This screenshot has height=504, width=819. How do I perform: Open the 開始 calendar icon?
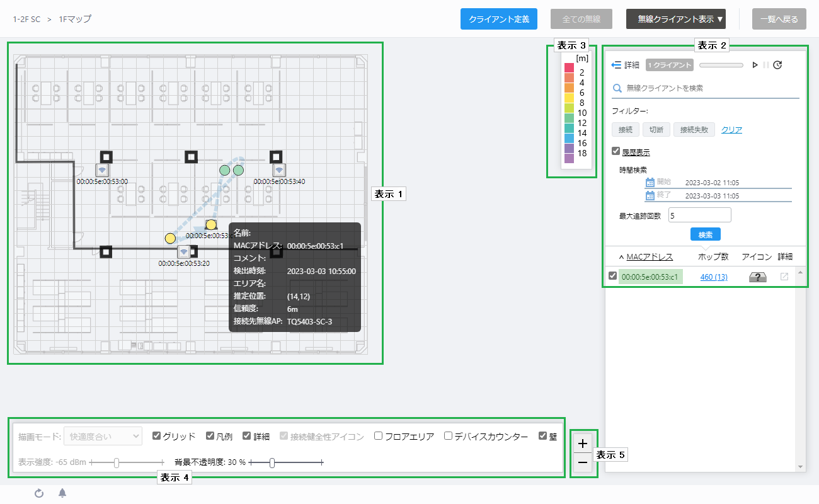[x=650, y=182]
